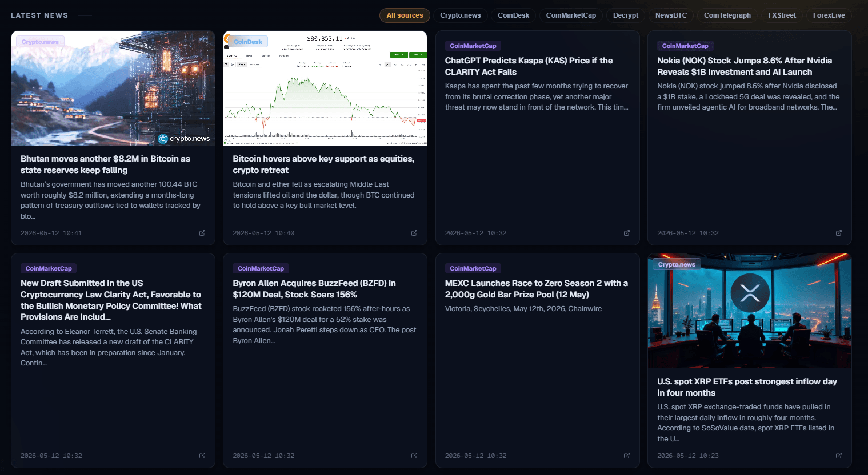The height and width of the screenshot is (475, 868).
Task: Open external link icon on MEXC Race card
Action: click(x=627, y=456)
